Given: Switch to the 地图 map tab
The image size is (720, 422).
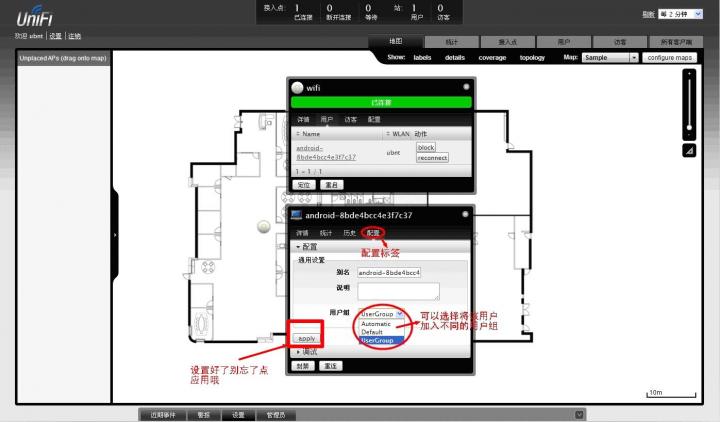Looking at the screenshot, I should pos(396,41).
